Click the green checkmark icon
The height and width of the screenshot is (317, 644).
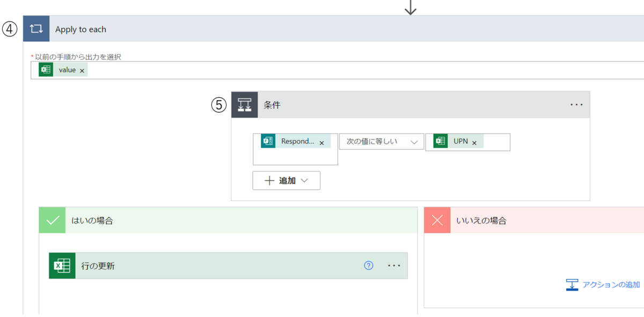point(52,220)
